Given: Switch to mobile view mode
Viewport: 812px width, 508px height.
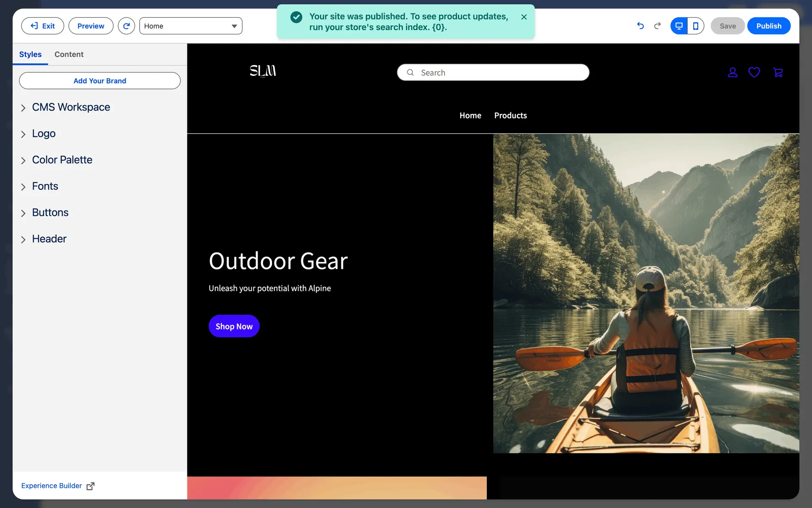Looking at the screenshot, I should 696,26.
